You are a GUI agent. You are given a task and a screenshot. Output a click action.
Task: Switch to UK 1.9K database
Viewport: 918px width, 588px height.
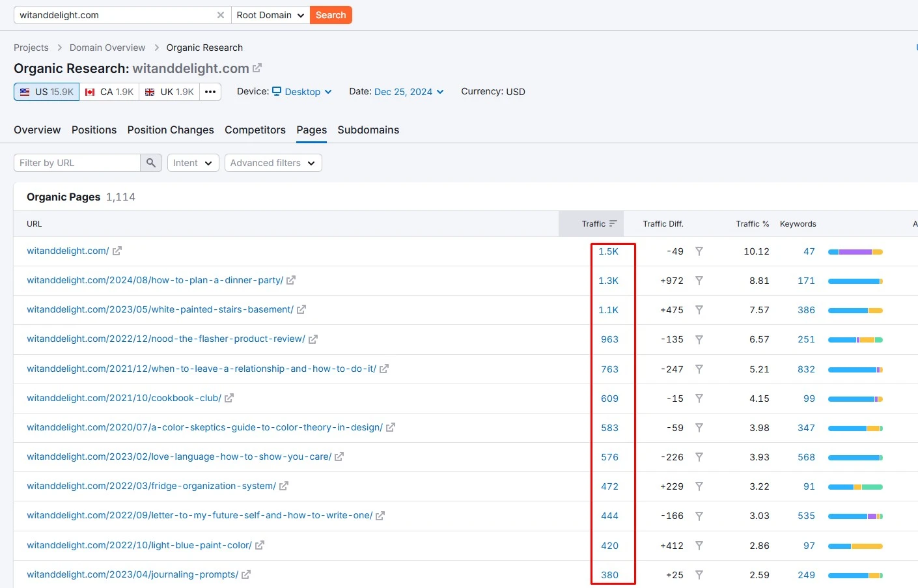pyautogui.click(x=169, y=92)
